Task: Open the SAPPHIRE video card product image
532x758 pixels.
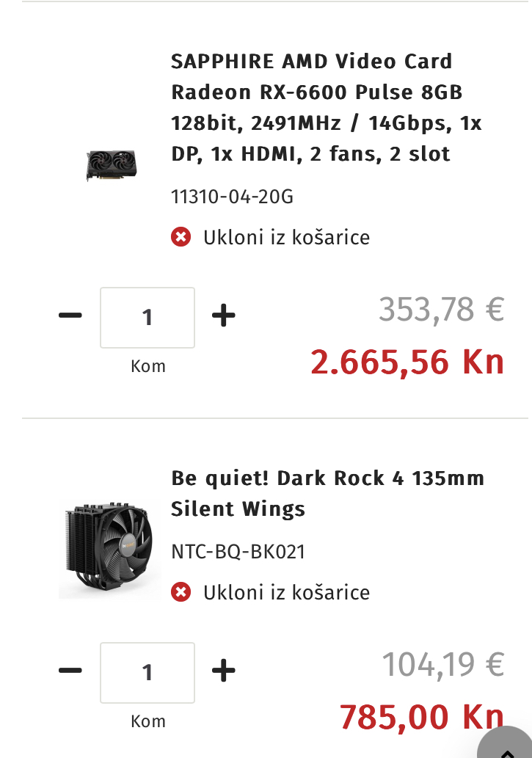Action: (112, 165)
